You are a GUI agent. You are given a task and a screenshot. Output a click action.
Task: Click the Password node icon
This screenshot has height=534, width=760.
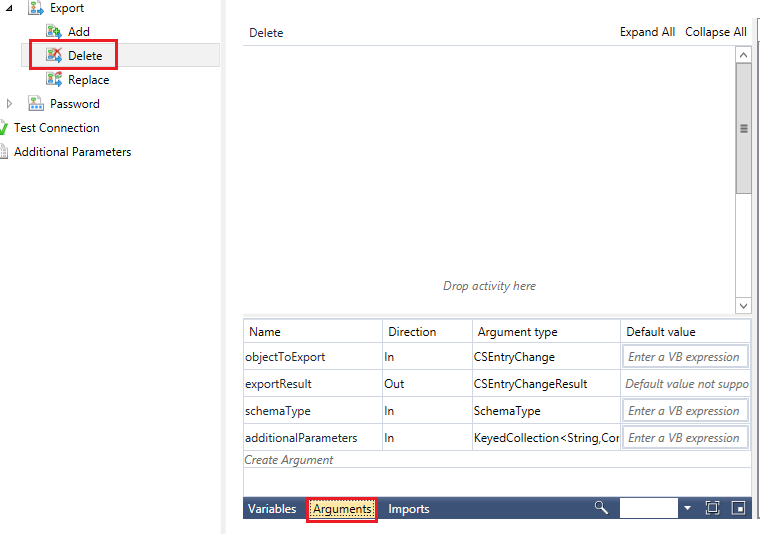click(x=36, y=103)
